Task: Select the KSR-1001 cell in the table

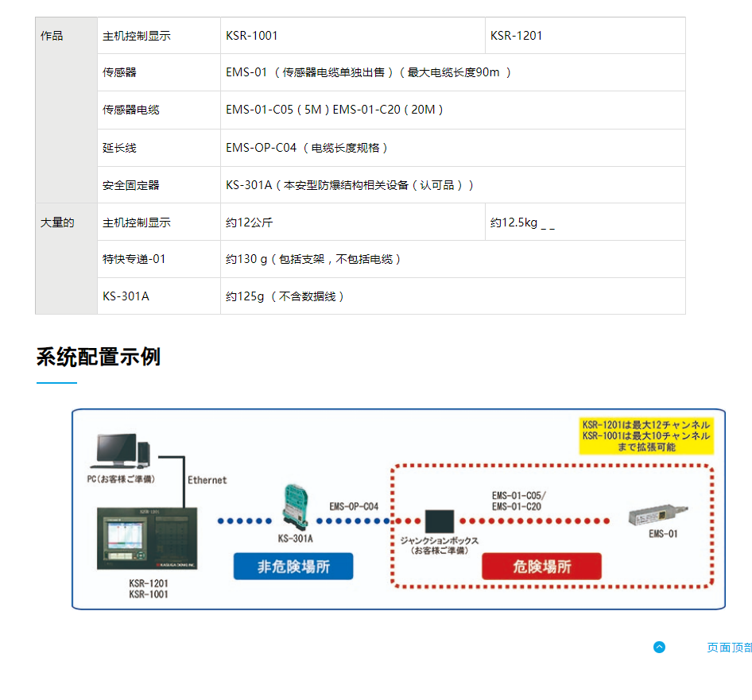Action: point(252,36)
